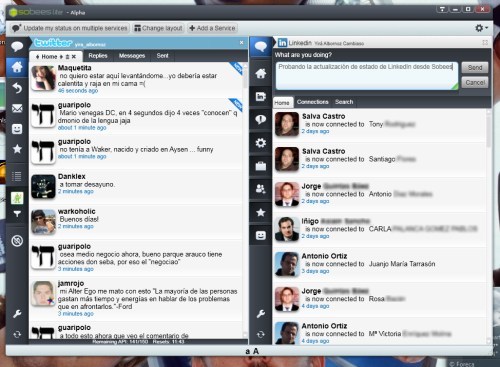
Task: Expand the LinkedIn panel to full size
Action: [485, 43]
